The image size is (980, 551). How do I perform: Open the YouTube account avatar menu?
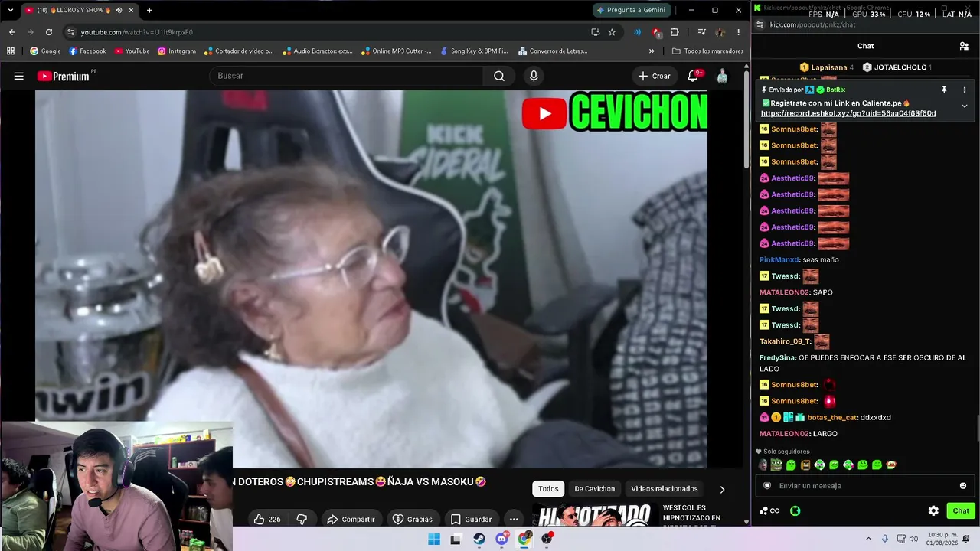tap(722, 76)
